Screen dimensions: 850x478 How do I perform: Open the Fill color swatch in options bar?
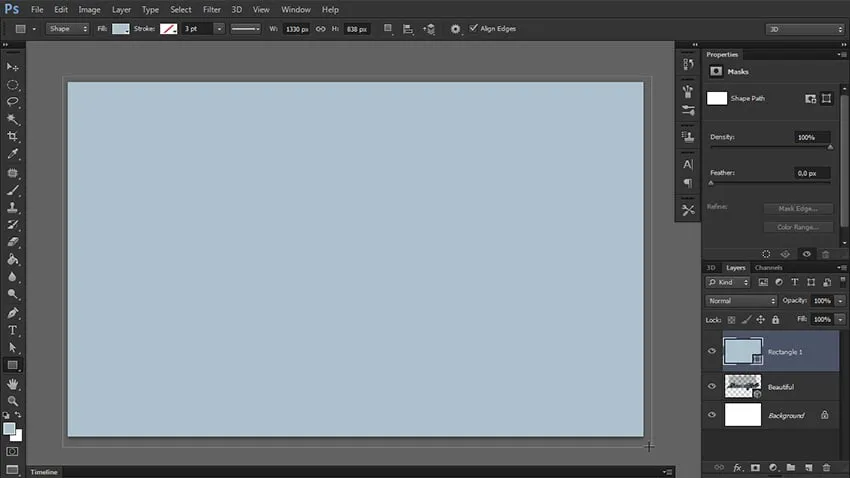(120, 29)
